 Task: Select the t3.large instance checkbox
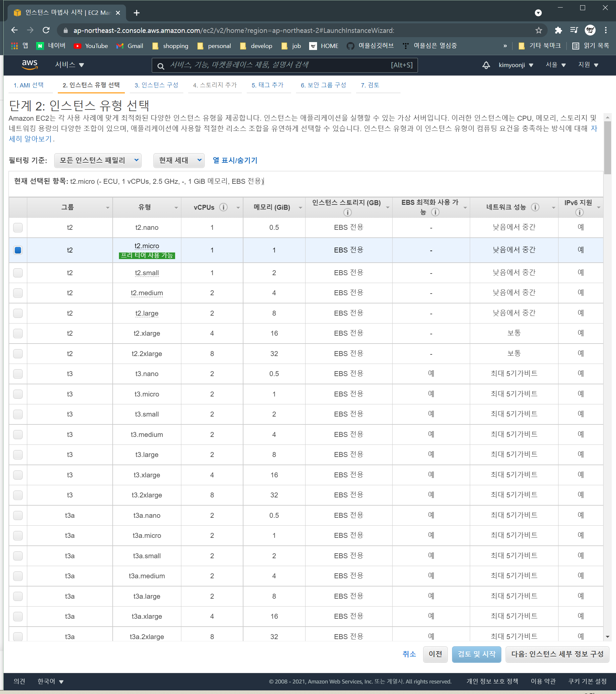point(18,455)
